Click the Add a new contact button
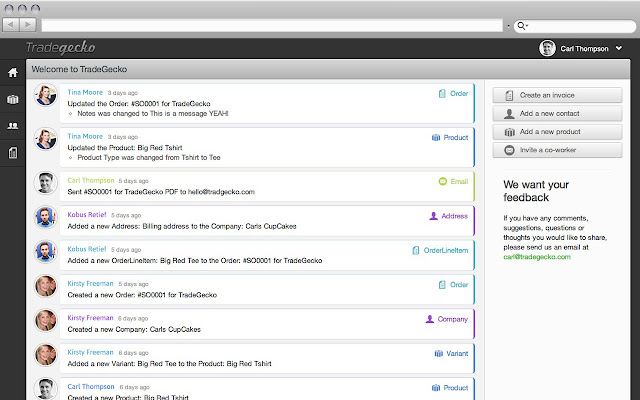640x400 pixels. click(x=557, y=113)
